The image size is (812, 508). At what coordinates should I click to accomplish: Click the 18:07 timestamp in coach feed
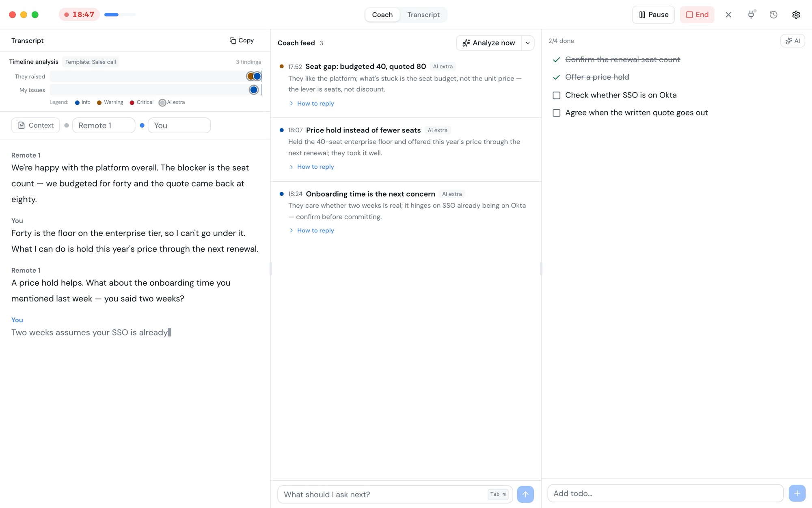pos(295,130)
